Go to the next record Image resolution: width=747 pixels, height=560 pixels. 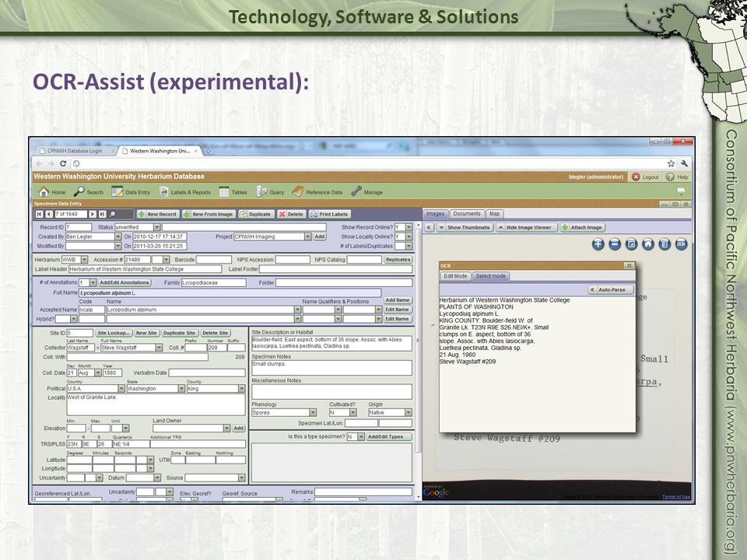[x=93, y=215]
